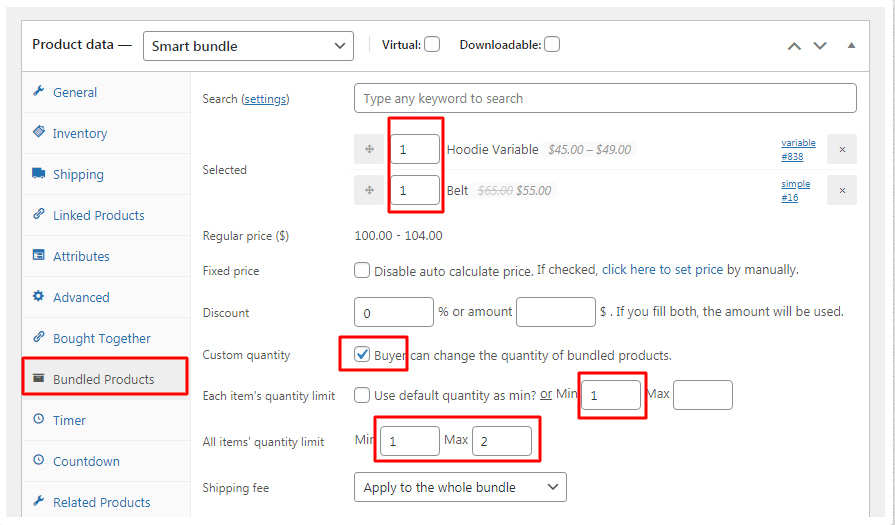
Task: Enable the Virtual checkbox
Action: click(432, 44)
